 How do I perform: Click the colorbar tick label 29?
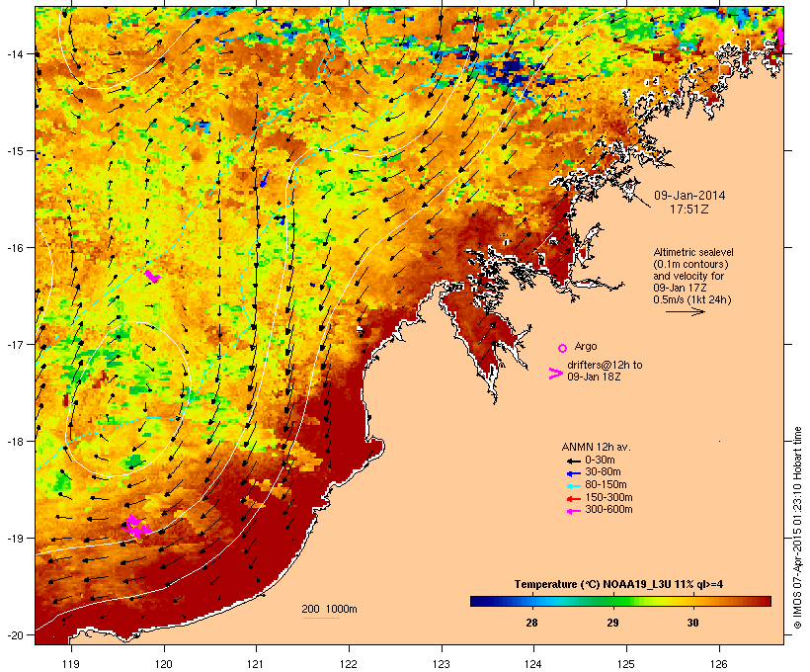click(612, 623)
